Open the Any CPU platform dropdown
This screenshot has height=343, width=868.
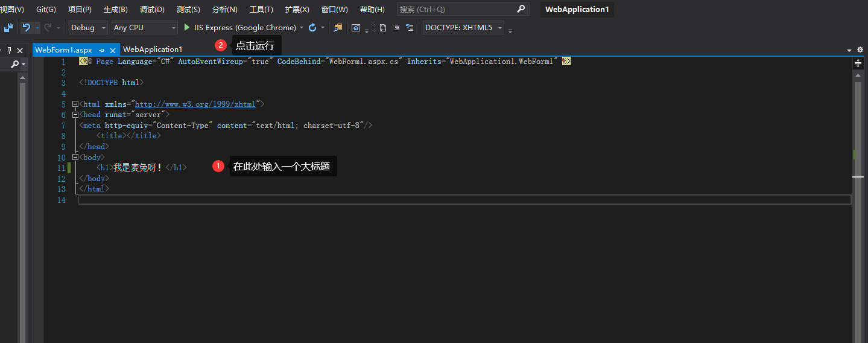pos(145,28)
